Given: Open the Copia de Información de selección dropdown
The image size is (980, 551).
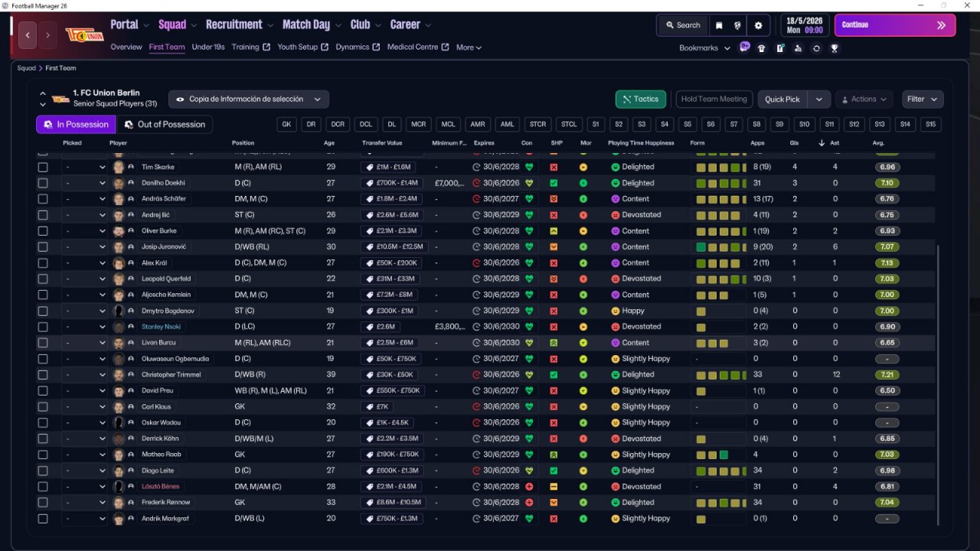Looking at the screenshot, I should pos(249,99).
